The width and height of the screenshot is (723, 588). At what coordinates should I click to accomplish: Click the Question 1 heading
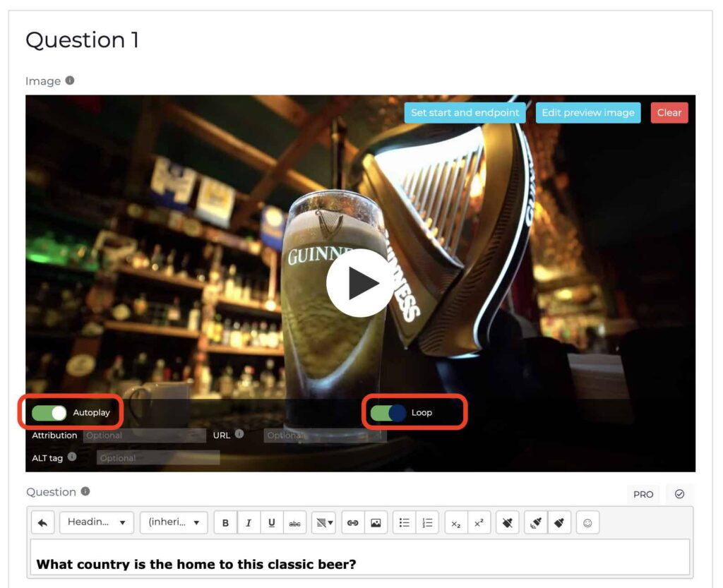pos(82,40)
